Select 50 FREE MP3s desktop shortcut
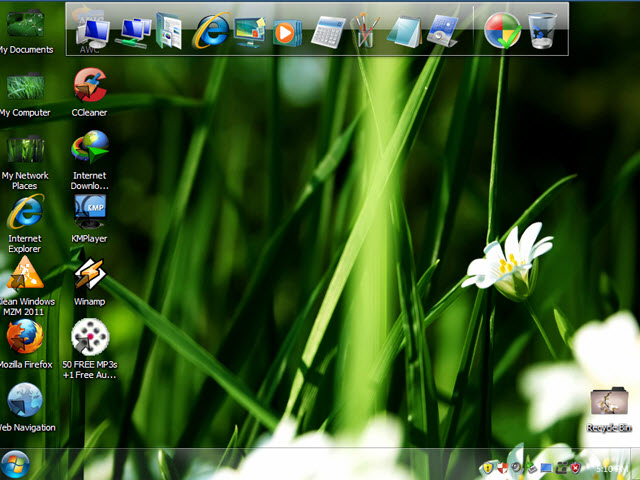The width and height of the screenshot is (640, 480). (89, 349)
